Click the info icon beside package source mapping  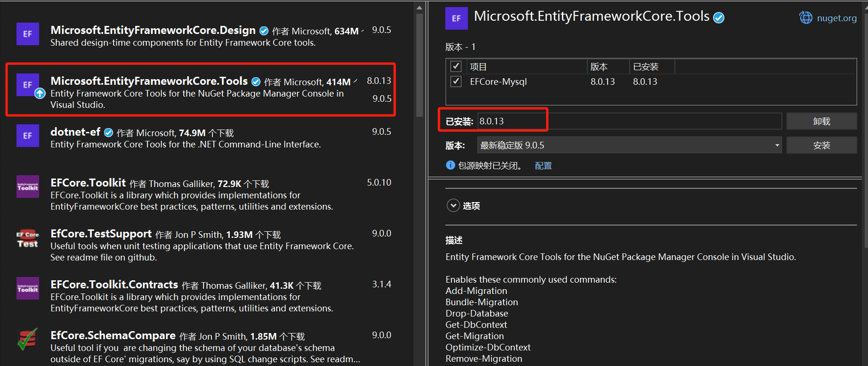[451, 165]
